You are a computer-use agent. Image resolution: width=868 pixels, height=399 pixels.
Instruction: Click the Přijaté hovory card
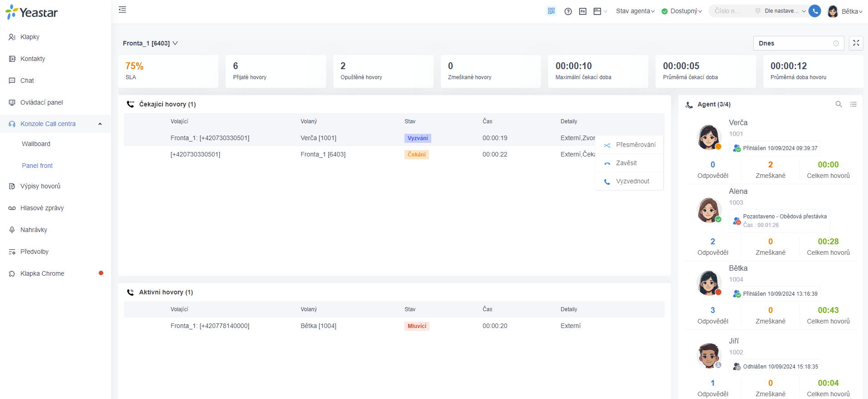tap(276, 71)
